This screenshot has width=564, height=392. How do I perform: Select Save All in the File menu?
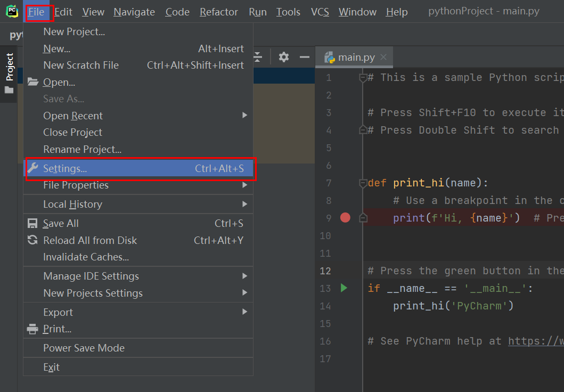click(61, 224)
